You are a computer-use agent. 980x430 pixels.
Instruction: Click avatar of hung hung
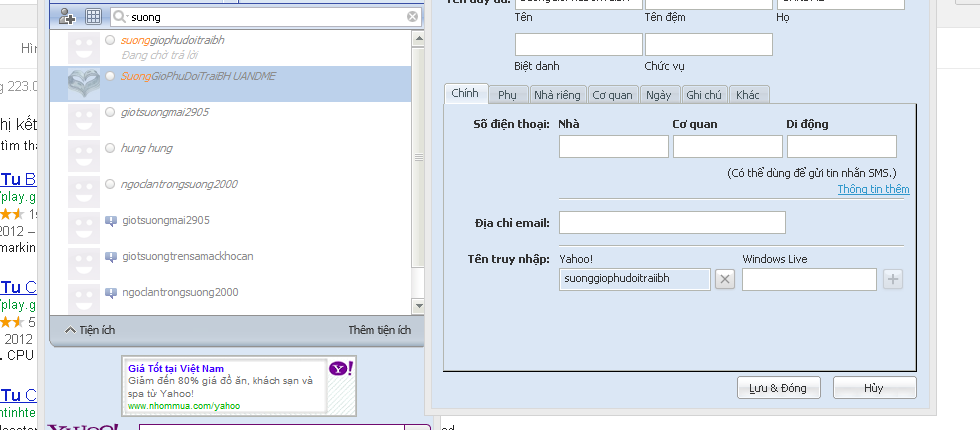(x=84, y=156)
